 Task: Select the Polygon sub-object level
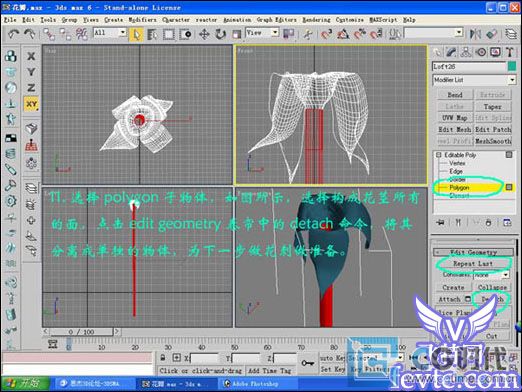459,188
